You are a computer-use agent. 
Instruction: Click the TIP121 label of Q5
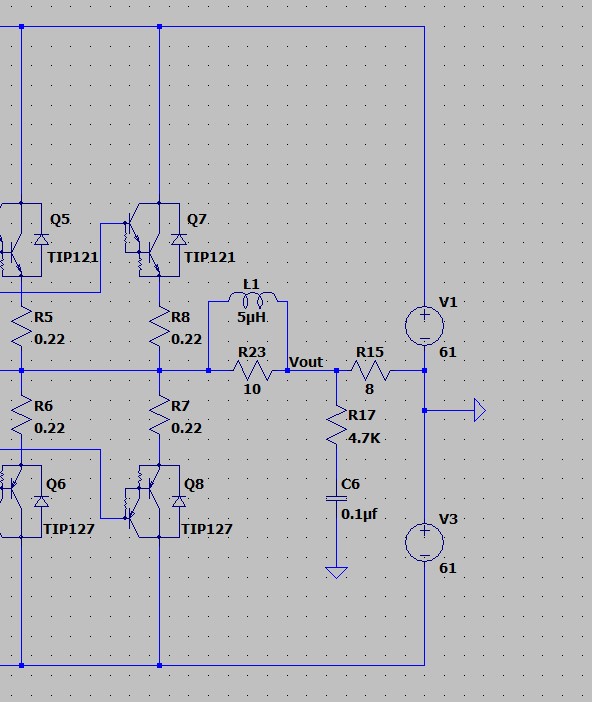pyautogui.click(x=73, y=257)
